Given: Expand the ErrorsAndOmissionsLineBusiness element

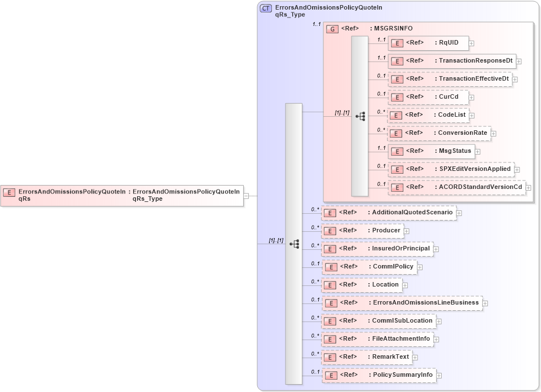Looking at the screenshot, I should [x=486, y=303].
